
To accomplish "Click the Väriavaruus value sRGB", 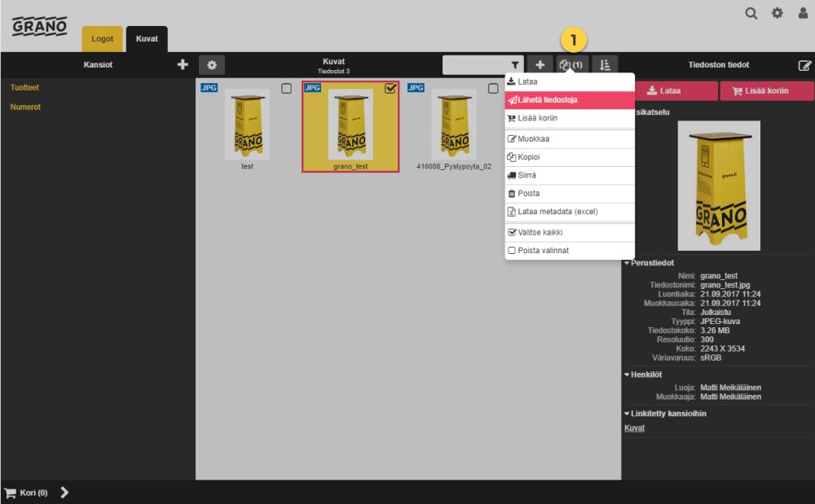I will coord(711,357).
